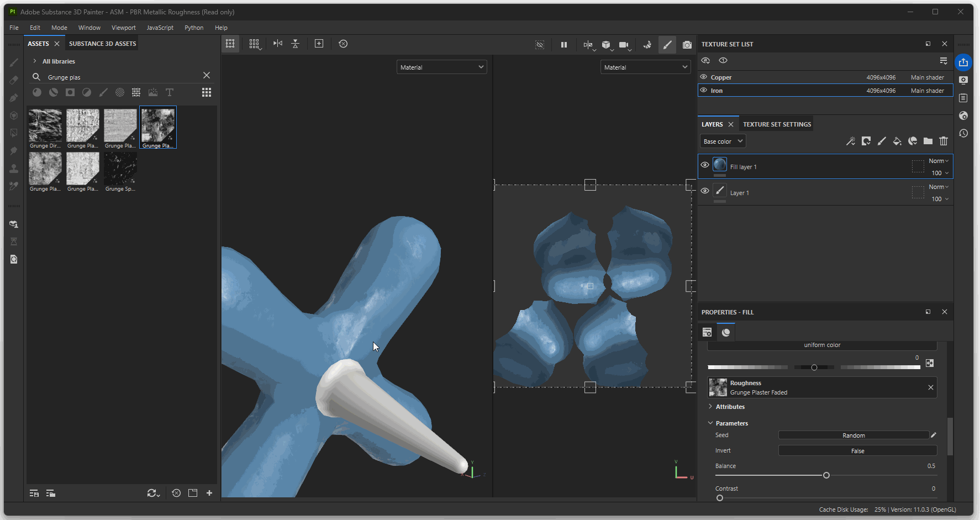Toggle visibility of the Copper texture set

704,77
